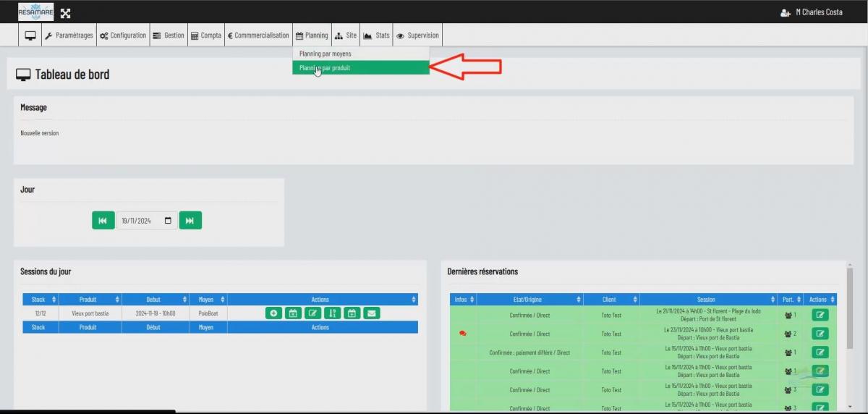Image resolution: width=868 pixels, height=414 pixels.
Task: Open the Compta menu
Action: coord(206,35)
